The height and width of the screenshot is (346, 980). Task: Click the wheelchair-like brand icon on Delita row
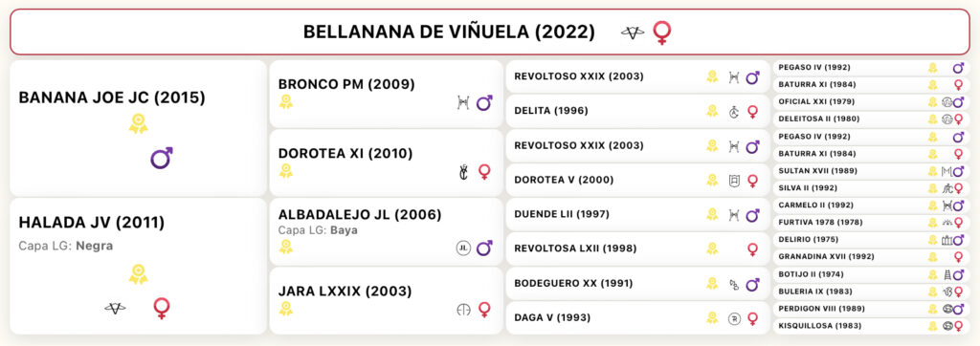pyautogui.click(x=734, y=111)
